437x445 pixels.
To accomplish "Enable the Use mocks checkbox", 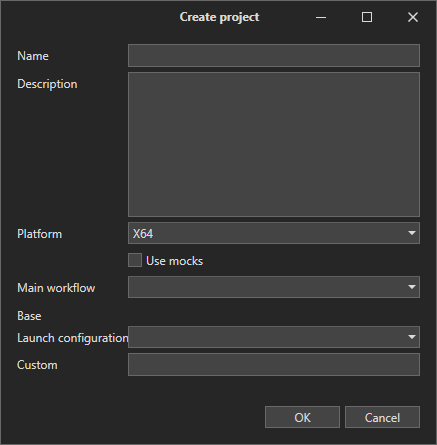I will tap(135, 260).
